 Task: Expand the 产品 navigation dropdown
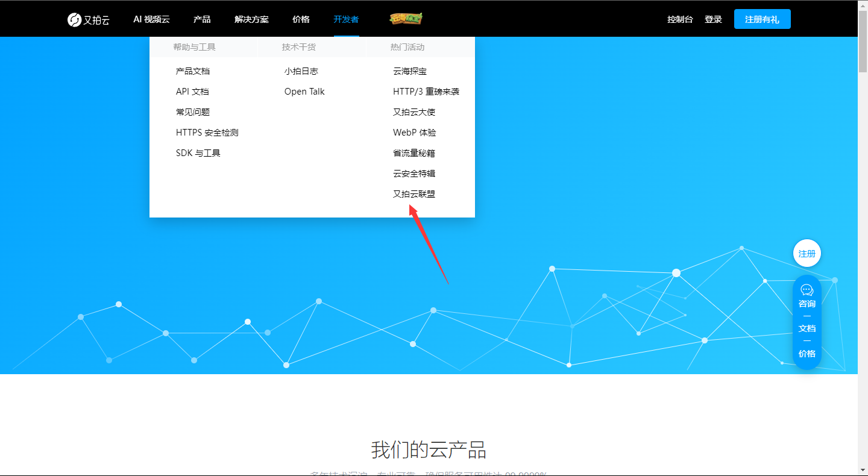(202, 19)
